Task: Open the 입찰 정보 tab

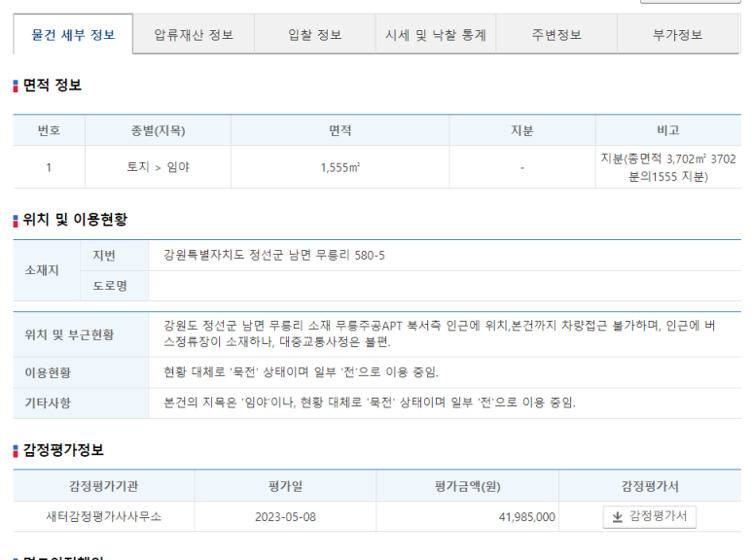Action: [314, 35]
